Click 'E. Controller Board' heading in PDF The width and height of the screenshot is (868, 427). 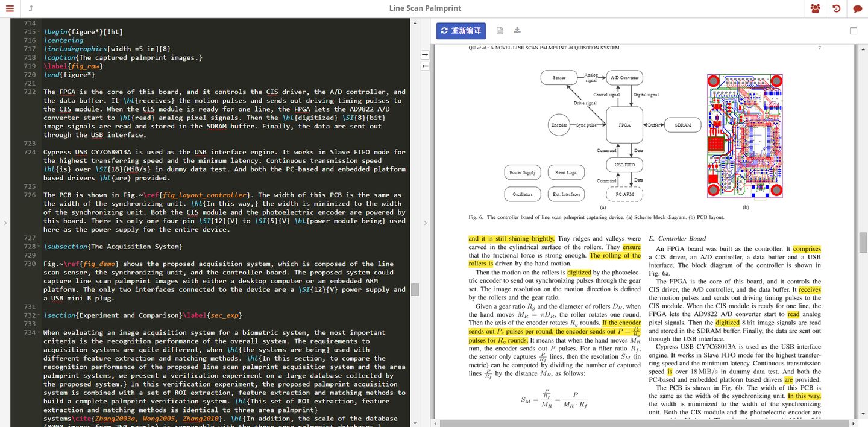point(677,238)
